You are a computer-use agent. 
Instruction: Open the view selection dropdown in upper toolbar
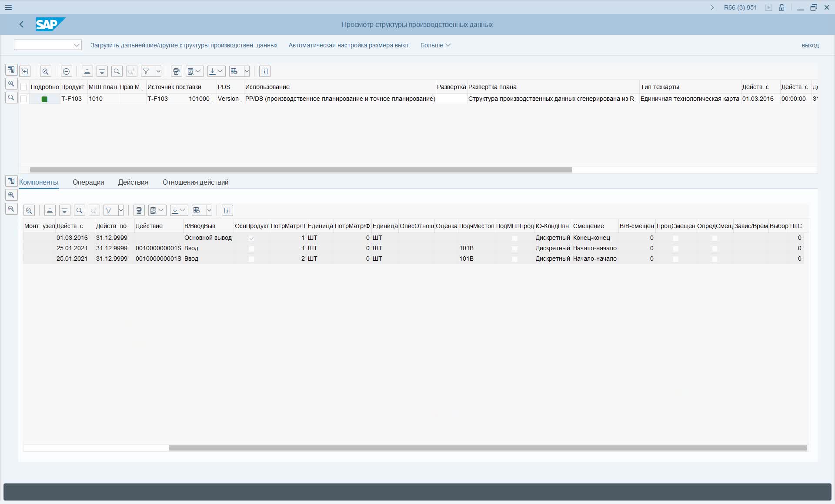194,71
